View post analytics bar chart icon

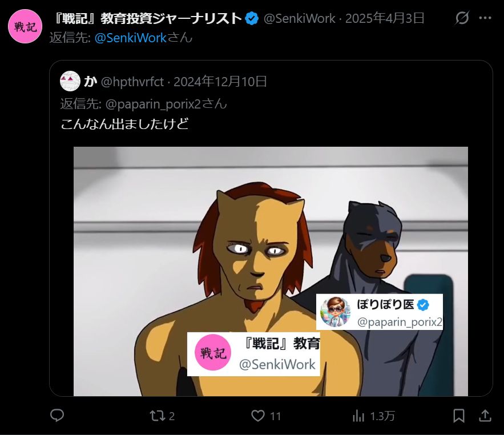(x=358, y=416)
